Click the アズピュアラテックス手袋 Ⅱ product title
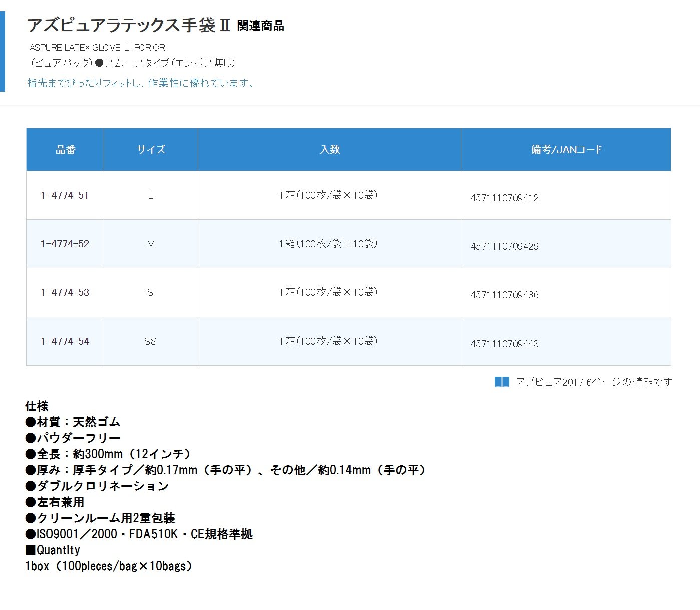 click(130, 25)
